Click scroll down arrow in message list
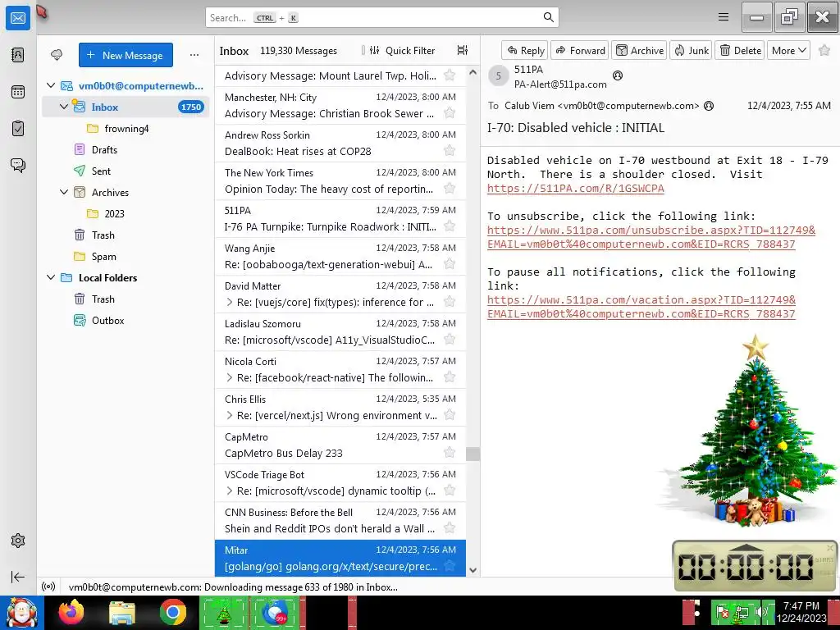The image size is (840, 630). pyautogui.click(x=472, y=570)
